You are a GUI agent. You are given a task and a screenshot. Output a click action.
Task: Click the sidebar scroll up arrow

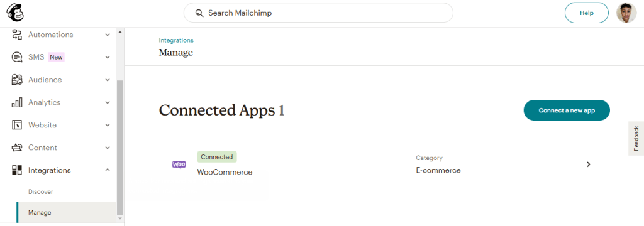(120, 32)
